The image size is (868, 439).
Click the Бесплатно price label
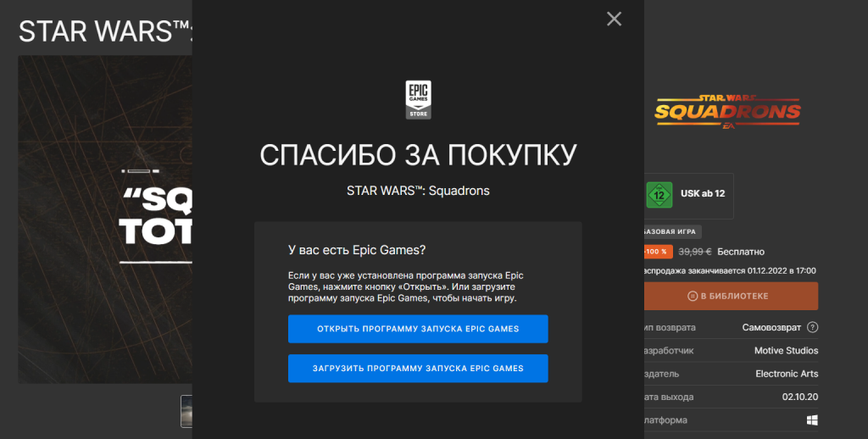[741, 252]
